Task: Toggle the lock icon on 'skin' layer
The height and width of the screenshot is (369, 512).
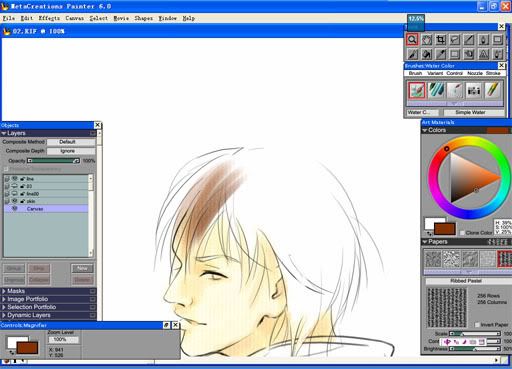Action: (x=23, y=201)
